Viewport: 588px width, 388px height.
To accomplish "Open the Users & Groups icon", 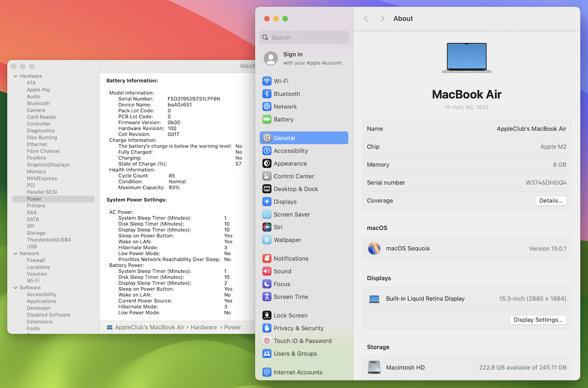I will pyautogui.click(x=267, y=354).
